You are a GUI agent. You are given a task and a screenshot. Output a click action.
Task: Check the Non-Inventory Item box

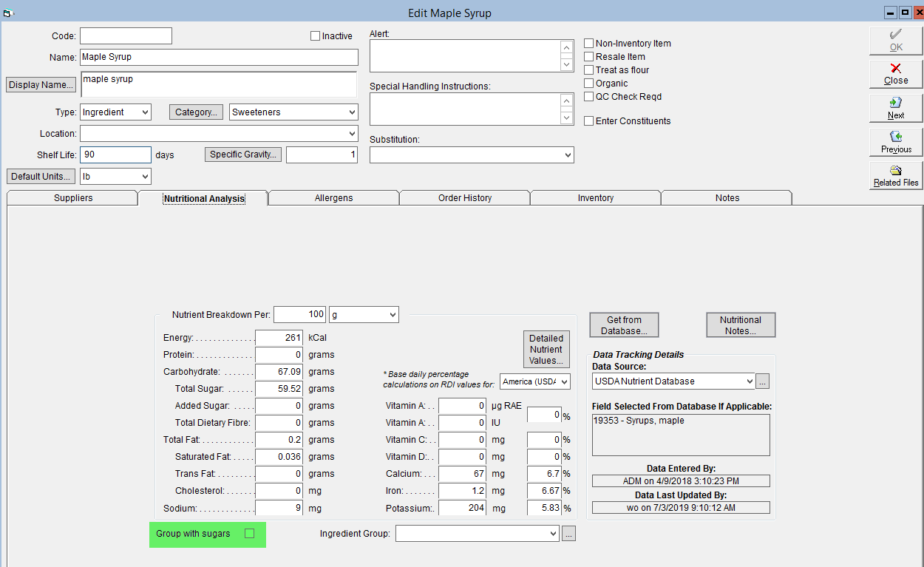point(589,44)
